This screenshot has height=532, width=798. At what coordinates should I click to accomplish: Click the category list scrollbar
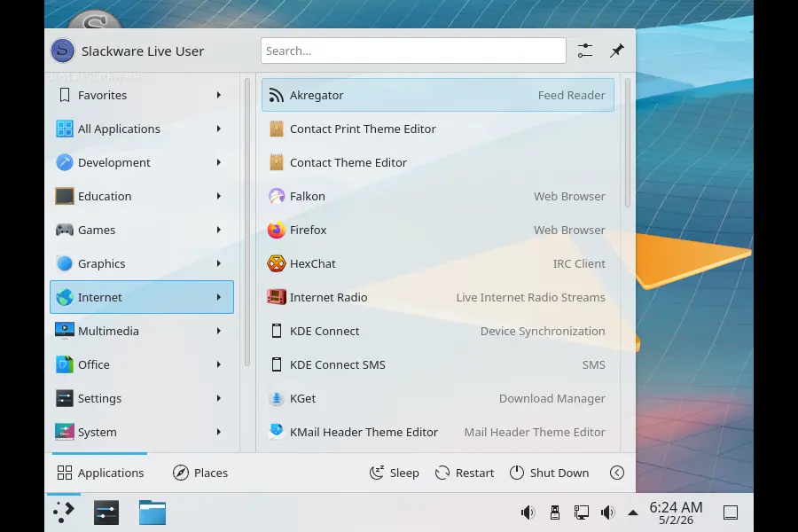(x=247, y=222)
